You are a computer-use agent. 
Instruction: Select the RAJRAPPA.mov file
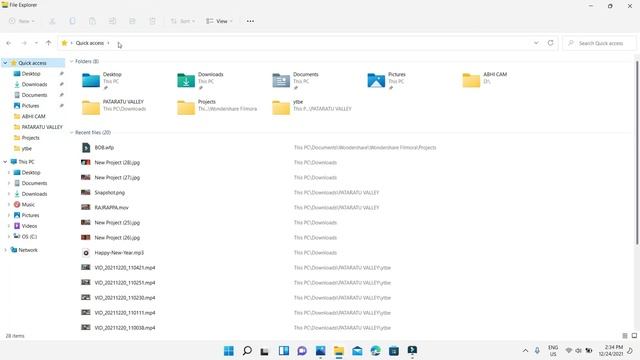pyautogui.click(x=111, y=207)
